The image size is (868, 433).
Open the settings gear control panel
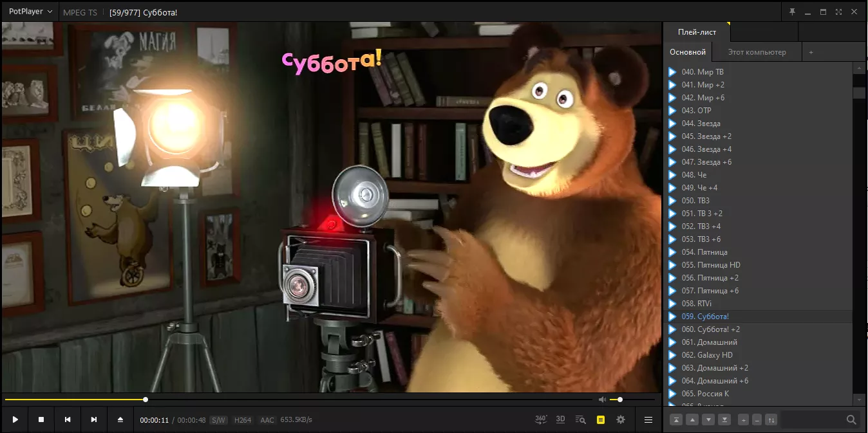[x=621, y=419]
